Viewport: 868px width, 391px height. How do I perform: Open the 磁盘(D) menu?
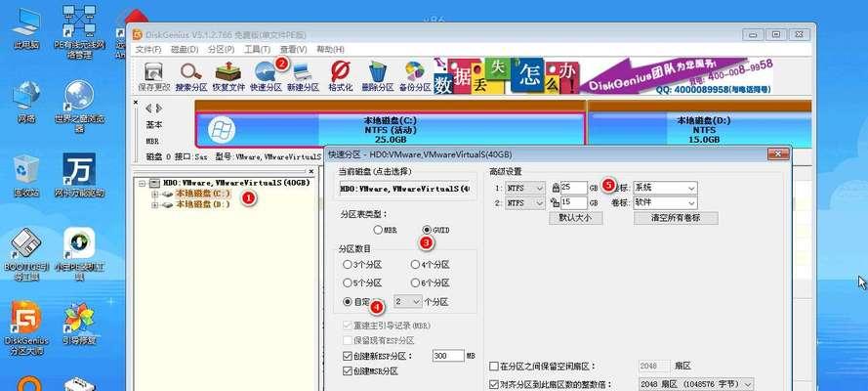(185, 49)
